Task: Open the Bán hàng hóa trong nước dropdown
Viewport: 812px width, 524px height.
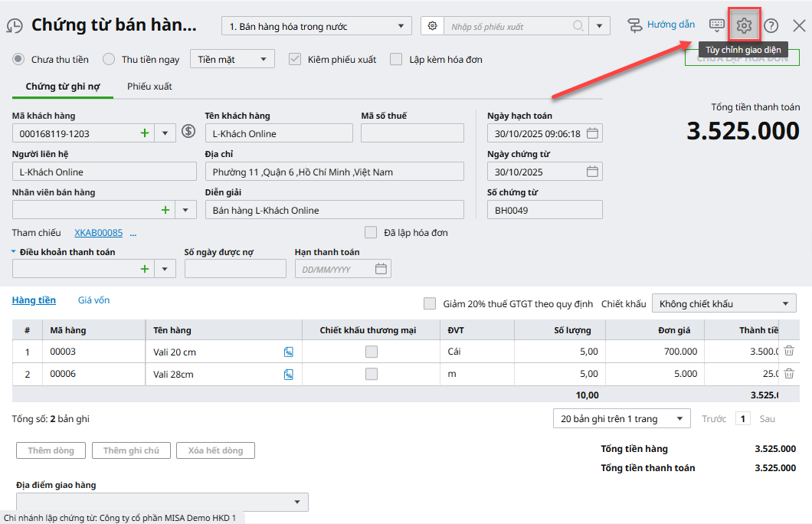Action: tap(316, 26)
